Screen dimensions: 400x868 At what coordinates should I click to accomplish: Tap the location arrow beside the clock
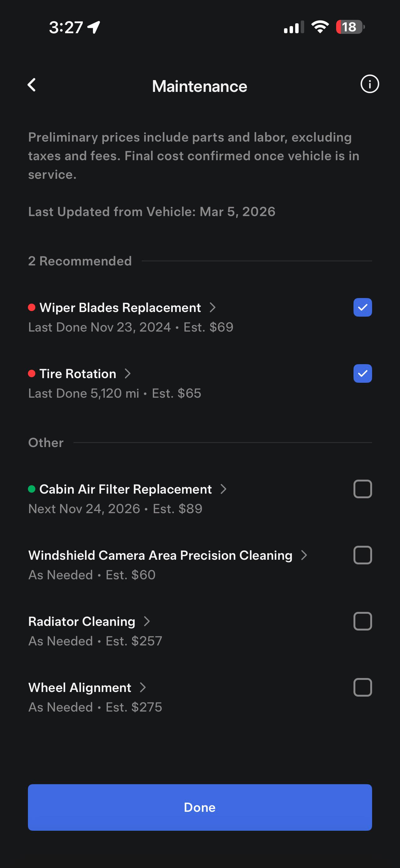point(94,27)
